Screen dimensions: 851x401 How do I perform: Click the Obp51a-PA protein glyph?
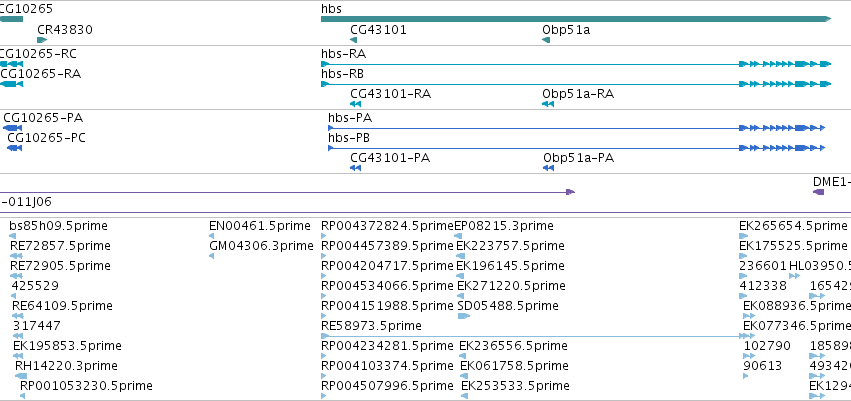click(x=548, y=168)
